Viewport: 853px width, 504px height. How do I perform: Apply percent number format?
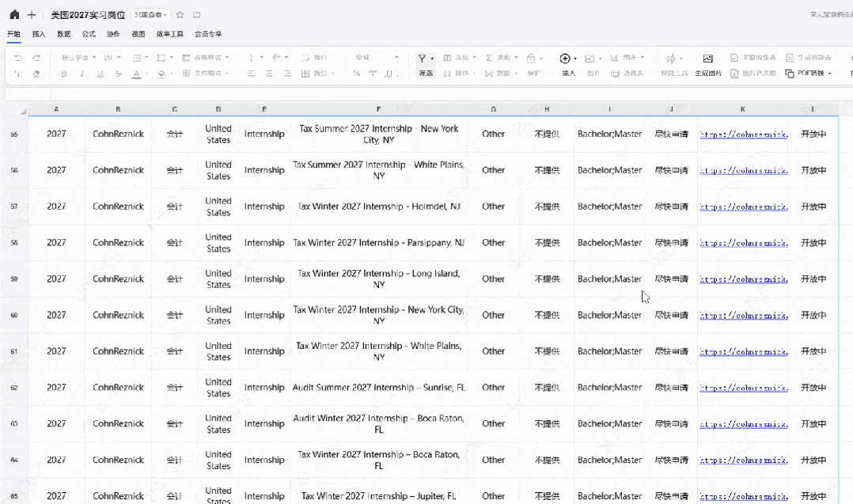pyautogui.click(x=356, y=74)
